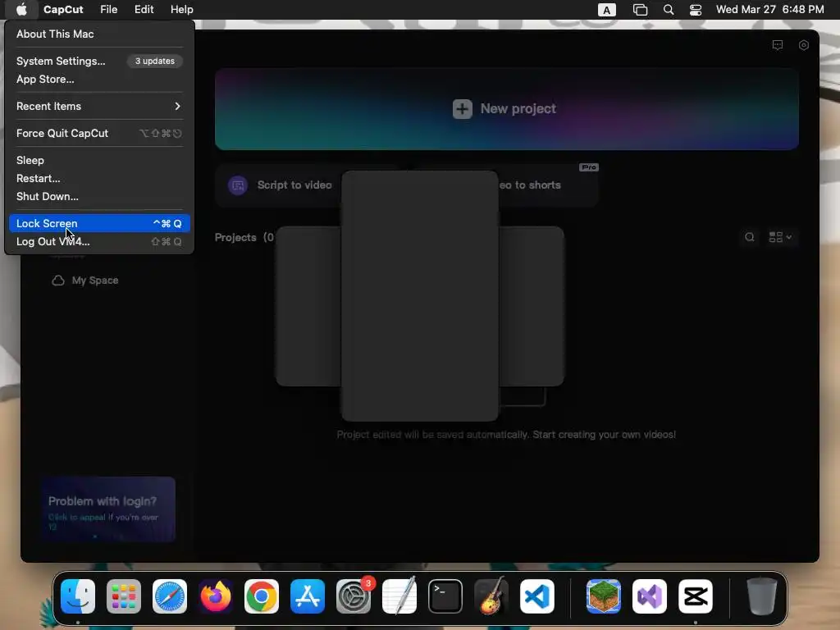Open Control Center icon
The width and height of the screenshot is (840, 630).
click(696, 10)
